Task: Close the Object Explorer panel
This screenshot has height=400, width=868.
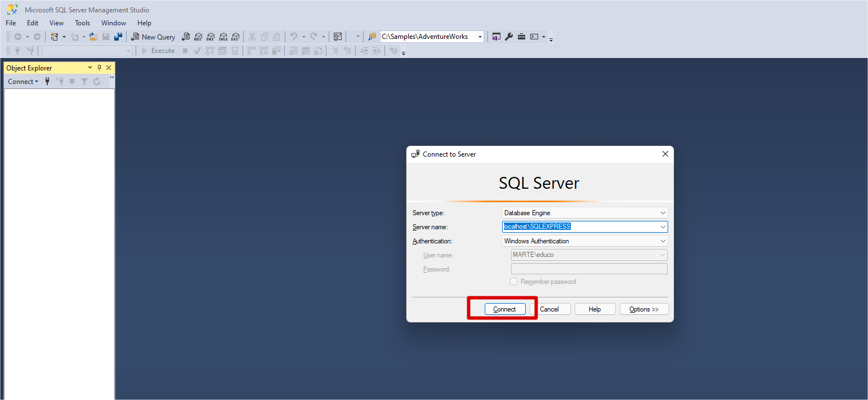Action: click(109, 68)
